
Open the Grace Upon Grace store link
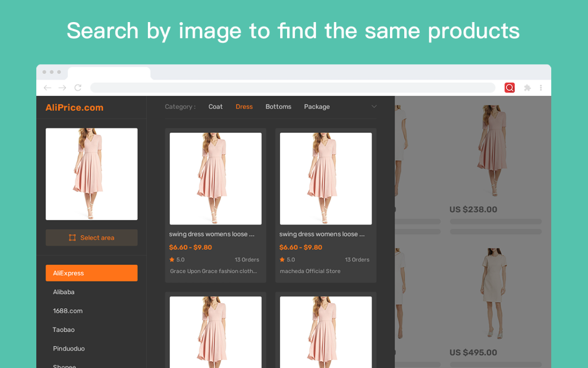coord(213,271)
